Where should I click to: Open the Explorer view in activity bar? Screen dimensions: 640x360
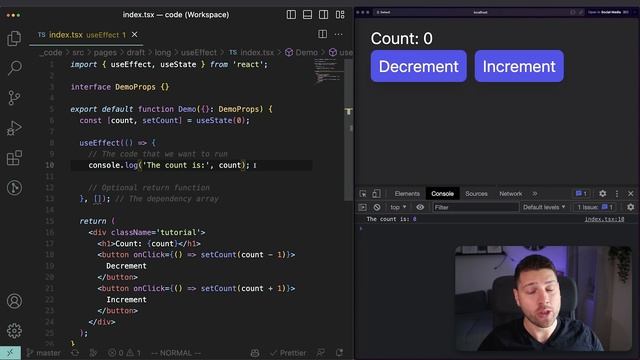point(14,38)
